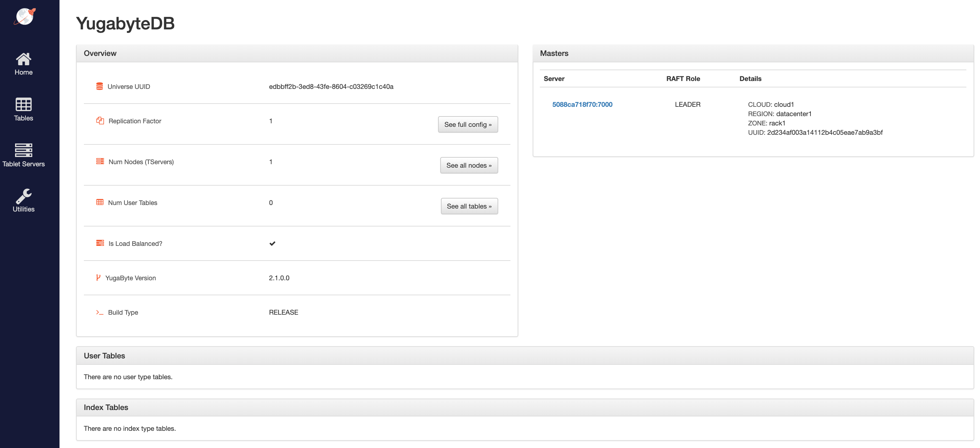Select the Utilities menu label
The height and width of the screenshot is (448, 980).
coord(24,209)
